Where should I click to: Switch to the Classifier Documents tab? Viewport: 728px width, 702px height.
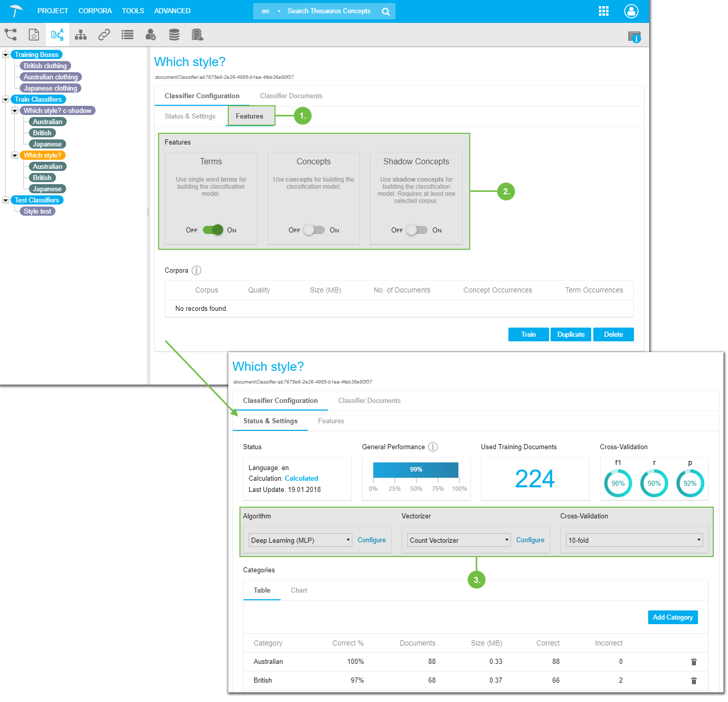[x=291, y=96]
